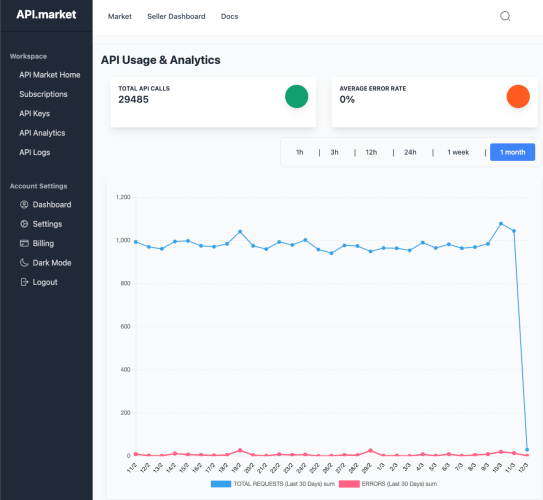
Task: Open the Seller Dashboard tab
Action: click(176, 16)
